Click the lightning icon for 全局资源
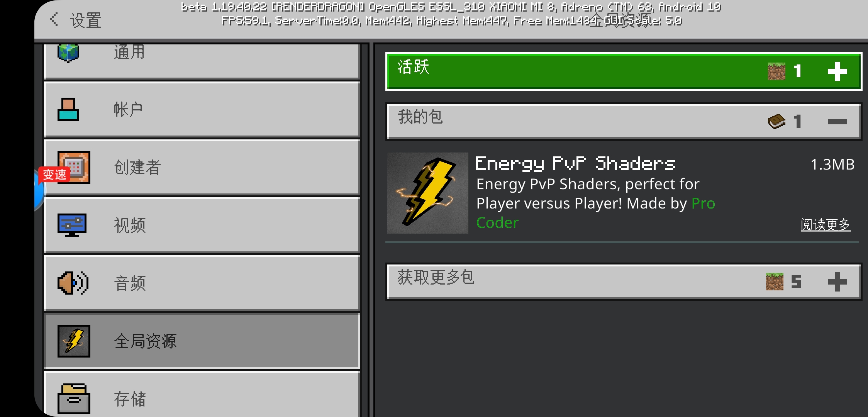Screen dimensions: 868x417 pyautogui.click(x=74, y=341)
